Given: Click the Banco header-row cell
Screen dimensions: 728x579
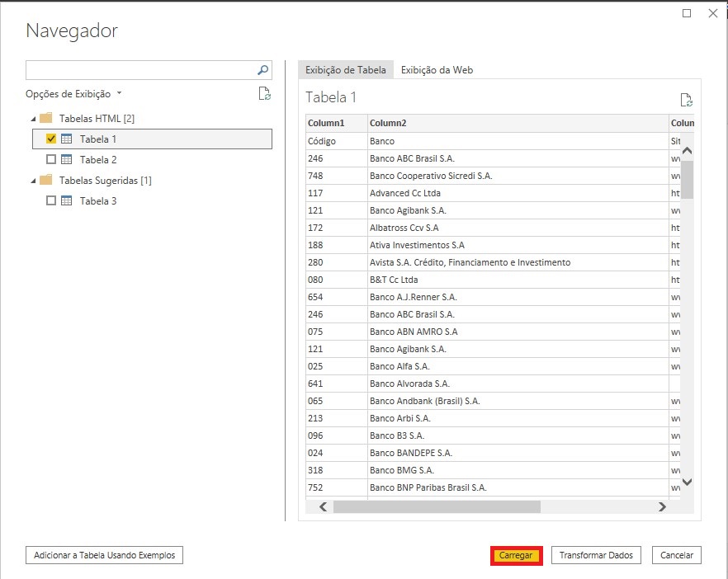Looking at the screenshot, I should 518,141.
